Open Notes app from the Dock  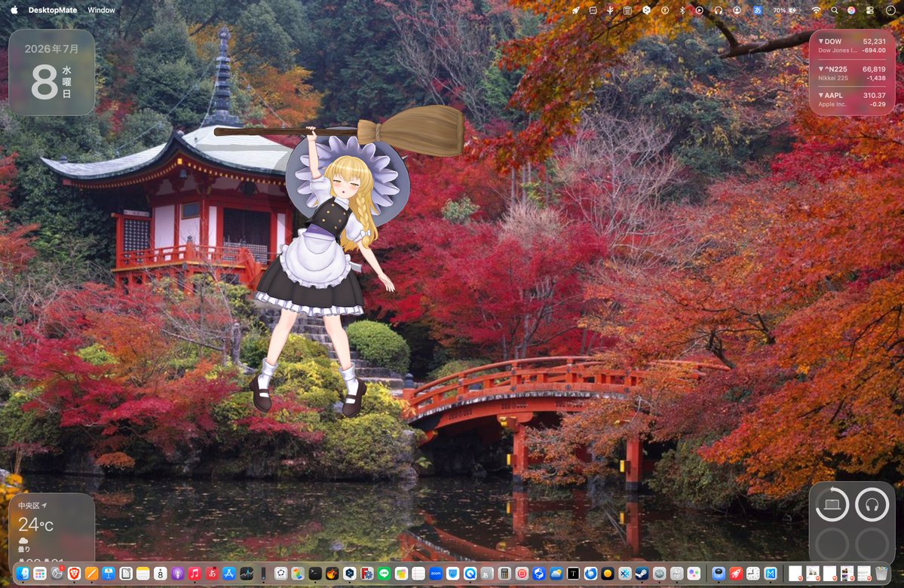point(143,574)
